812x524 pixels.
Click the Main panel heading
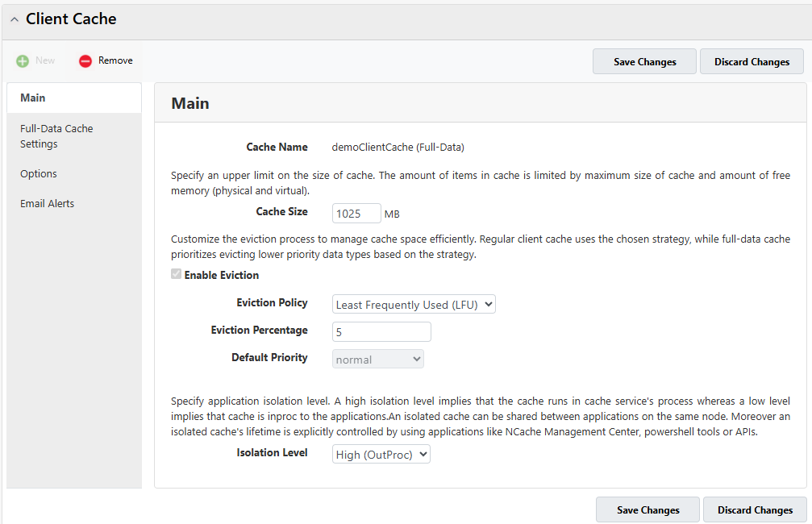(190, 103)
